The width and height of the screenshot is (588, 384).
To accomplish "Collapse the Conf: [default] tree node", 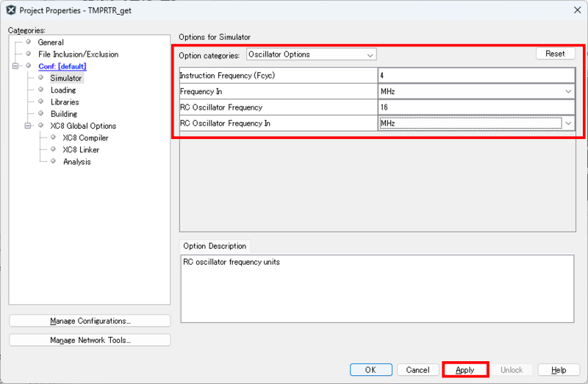I will tap(16, 66).
